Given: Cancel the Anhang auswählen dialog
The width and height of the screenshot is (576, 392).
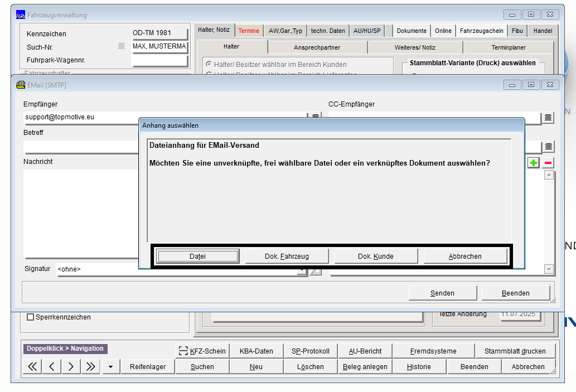Looking at the screenshot, I should [x=465, y=256].
